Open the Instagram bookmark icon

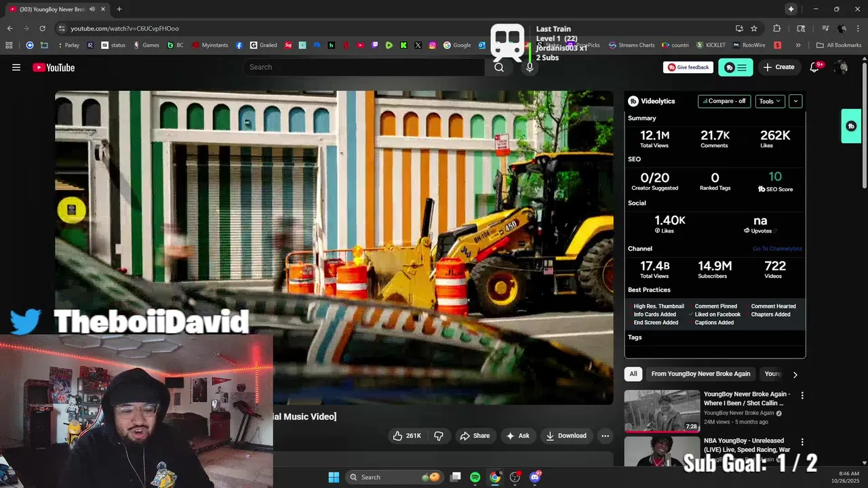click(433, 45)
